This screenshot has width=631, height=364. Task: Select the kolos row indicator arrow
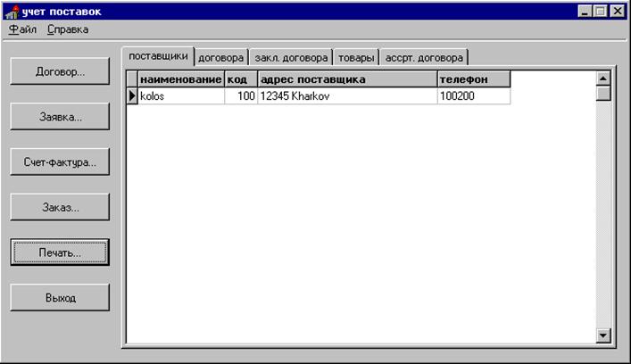(133, 95)
